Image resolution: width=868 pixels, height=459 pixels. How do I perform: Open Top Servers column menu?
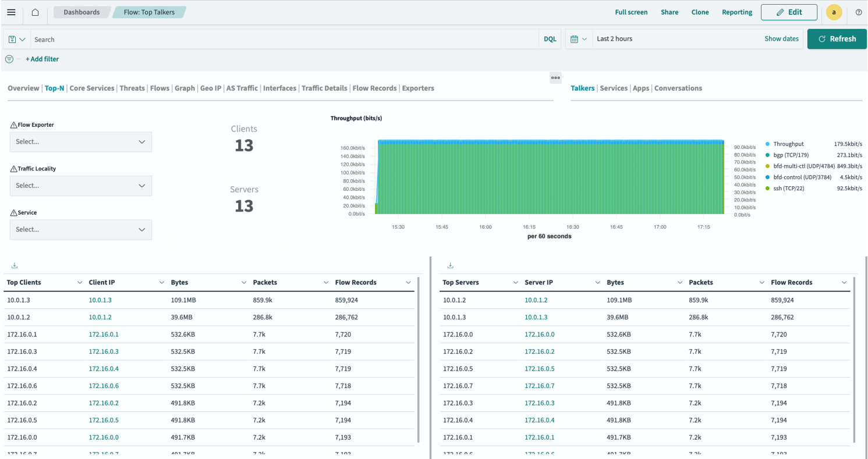tap(515, 283)
